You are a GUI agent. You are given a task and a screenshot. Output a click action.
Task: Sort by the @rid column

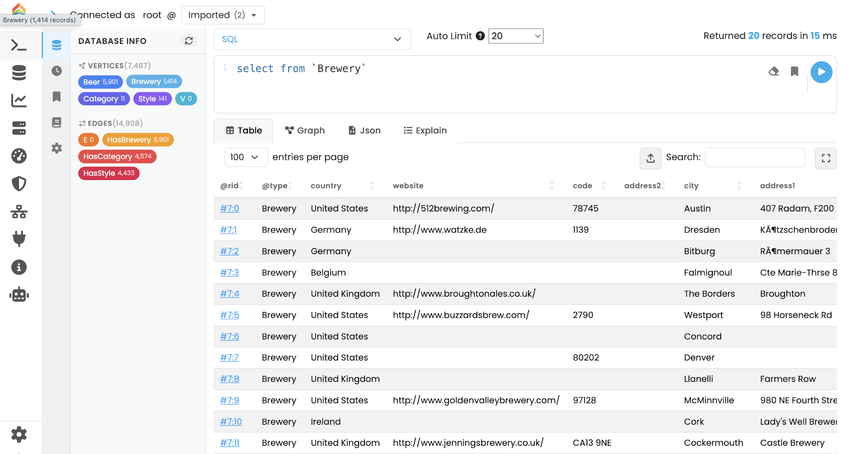coord(231,186)
